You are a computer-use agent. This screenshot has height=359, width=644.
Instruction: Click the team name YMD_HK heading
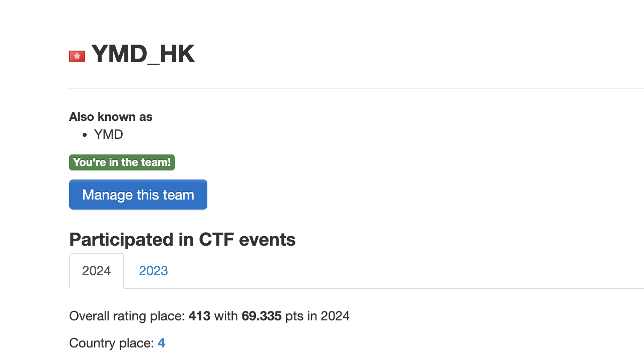pyautogui.click(x=143, y=54)
